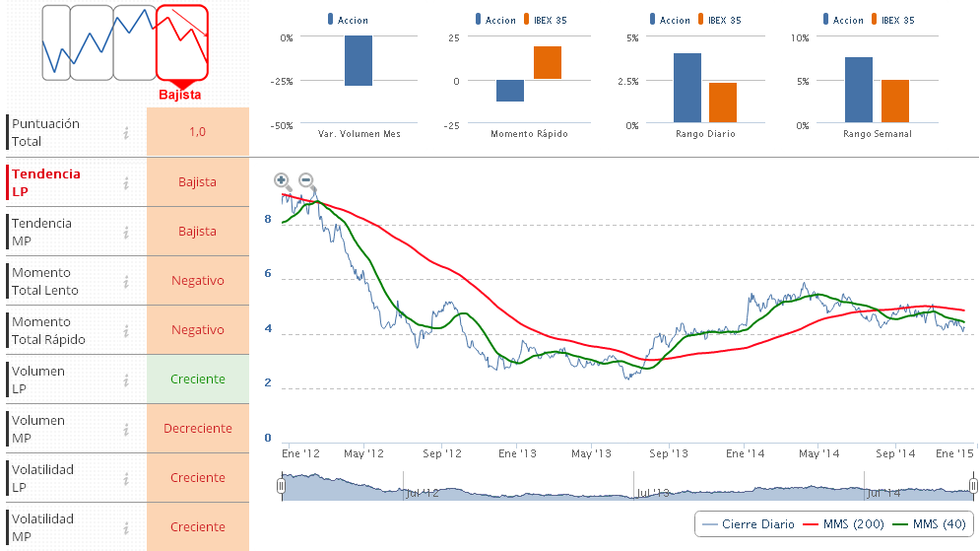The height and width of the screenshot is (551, 980).
Task: Toggle Accion legend in Momento Rápido chart
Action: (x=495, y=20)
